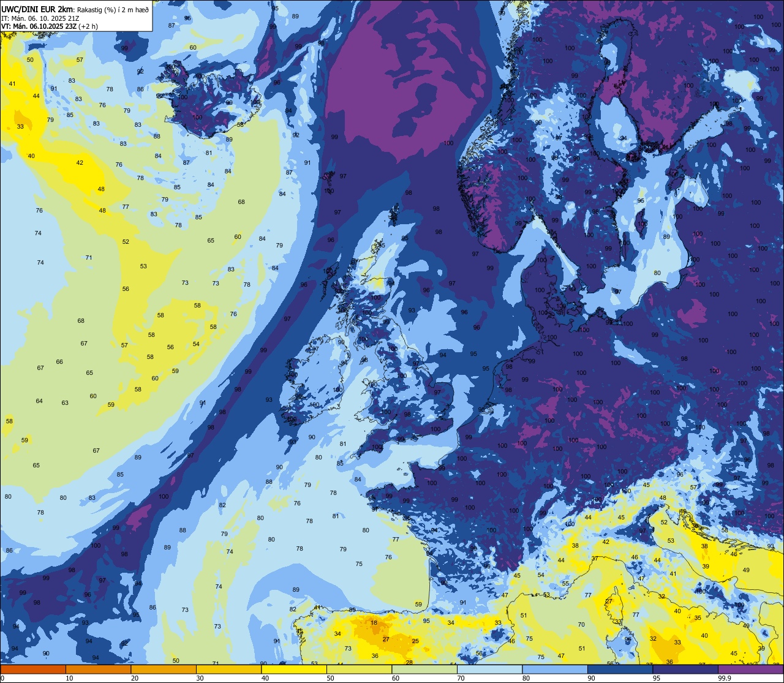Click the "(+2 h)" forecast offset text
Screen dimensions: 784x683
88,26
